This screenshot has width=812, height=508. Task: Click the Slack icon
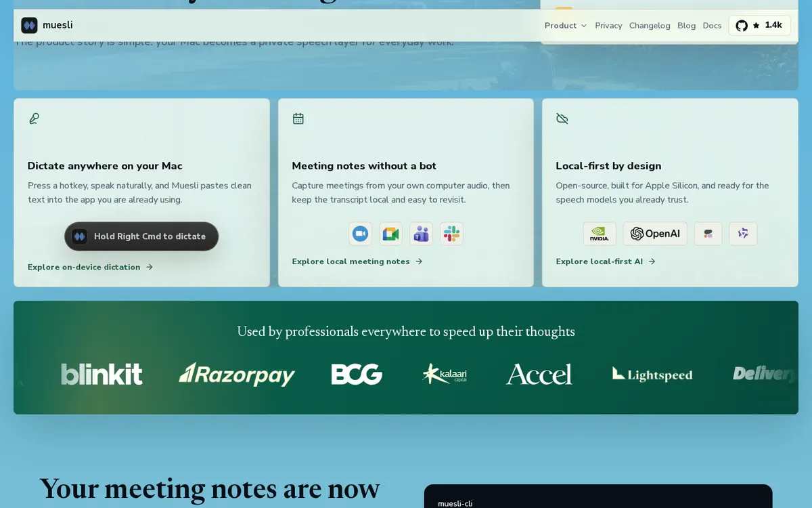(x=451, y=234)
